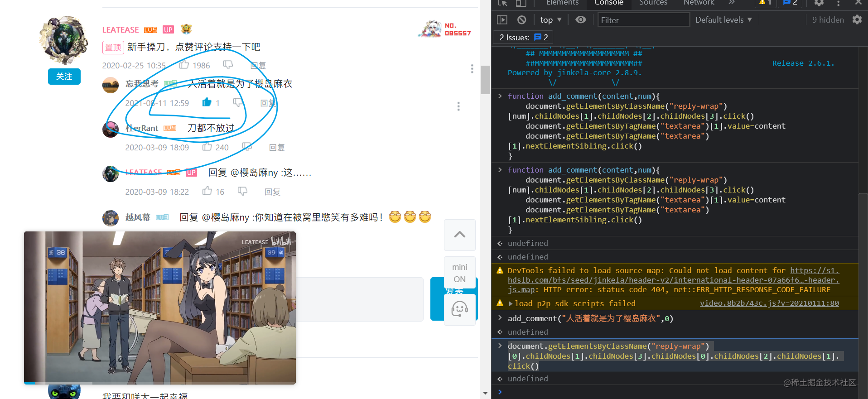Click the page vertical scrollbar thumb
The image size is (868, 399).
(x=485, y=80)
